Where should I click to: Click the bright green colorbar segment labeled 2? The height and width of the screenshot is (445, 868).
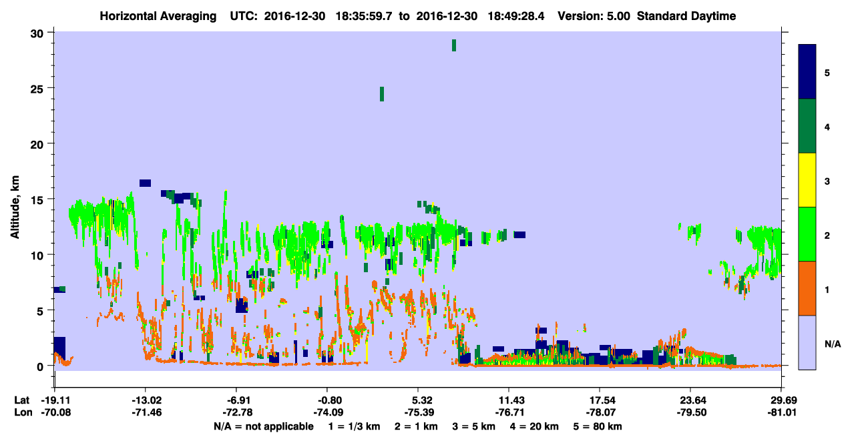click(x=807, y=234)
